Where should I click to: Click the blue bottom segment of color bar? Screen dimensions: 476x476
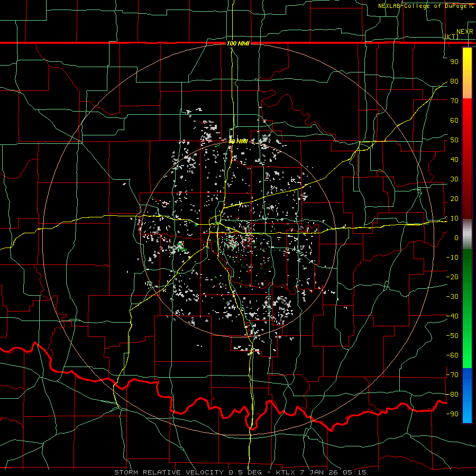pyautogui.click(x=467, y=396)
